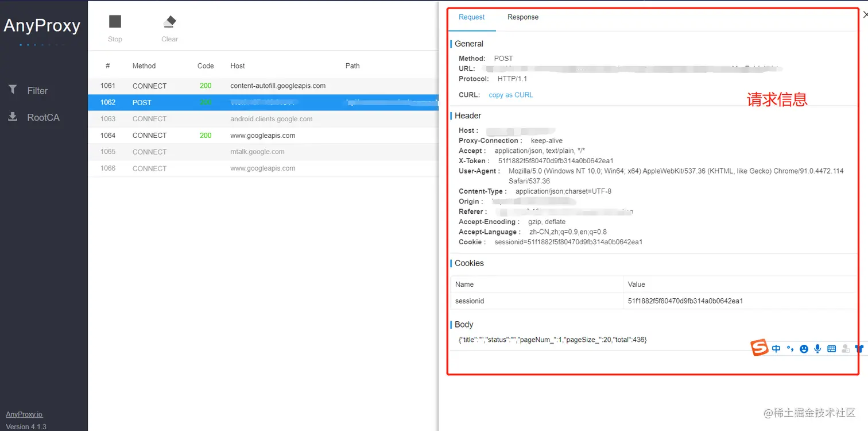Viewport: 868px width, 431px height.
Task: Click Sogou user account icon
Action: pos(845,348)
